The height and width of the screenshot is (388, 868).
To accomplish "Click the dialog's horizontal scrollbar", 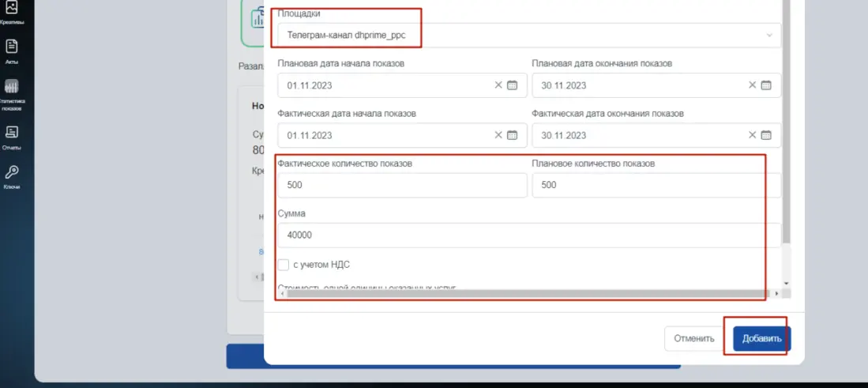I will click(x=528, y=293).
